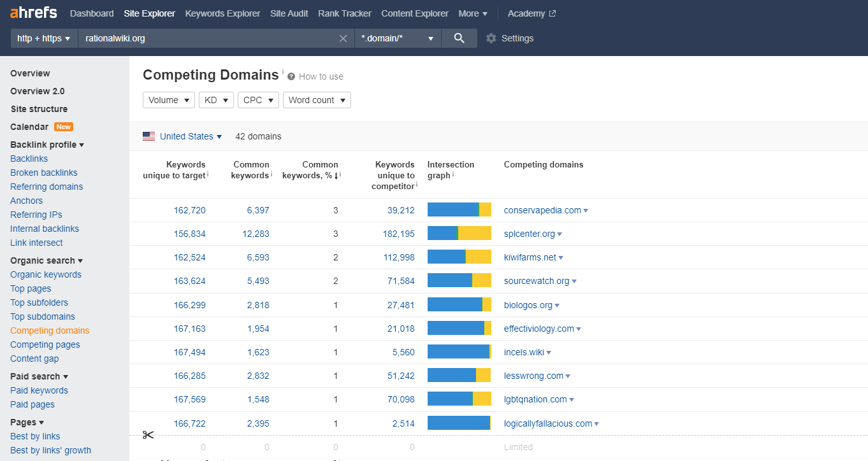Click the kiwifarms.net domain link
Image resolution: width=868 pixels, height=461 pixels.
(530, 257)
